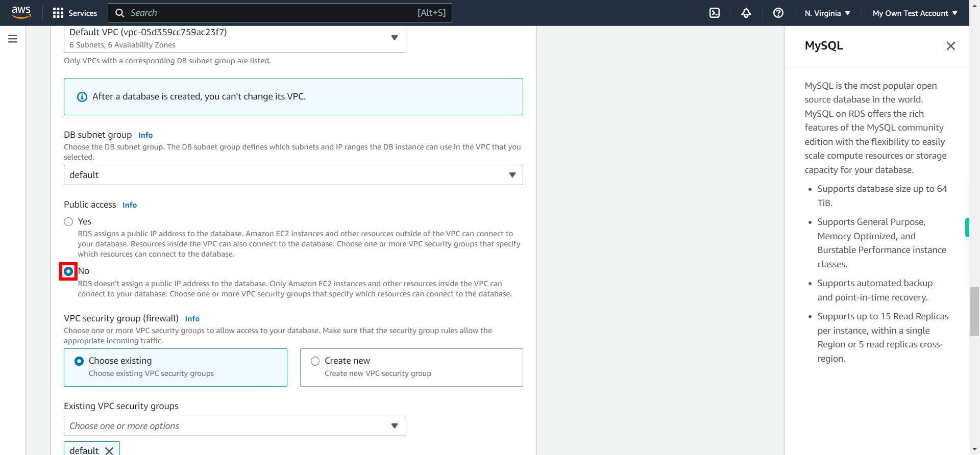
Task: Open the Services grid menu
Action: pos(58,13)
